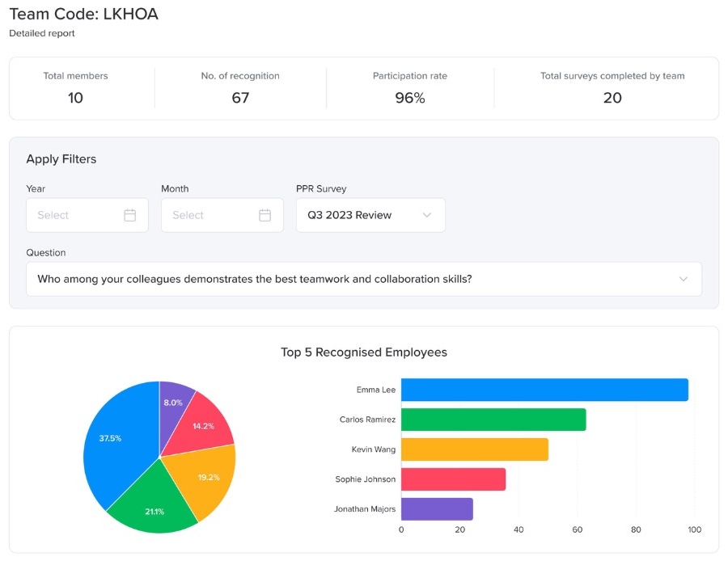Viewport: 728px width, 561px height.
Task: Open the Month calendar icon
Action: click(x=265, y=215)
